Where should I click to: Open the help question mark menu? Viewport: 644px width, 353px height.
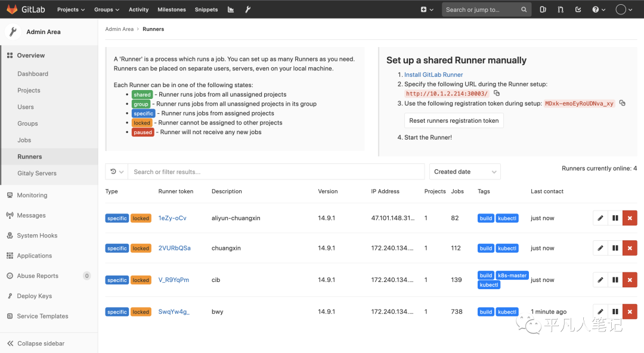coord(599,10)
